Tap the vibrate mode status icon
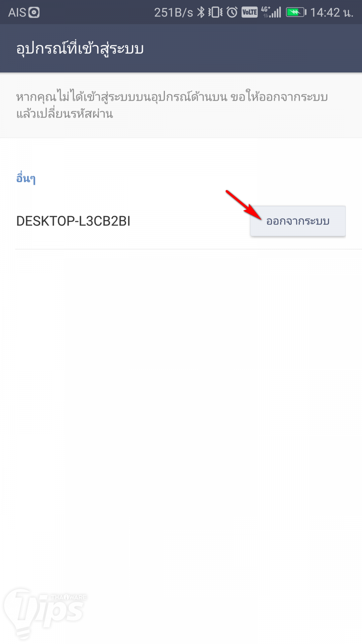The width and height of the screenshot is (362, 644). coord(215,12)
